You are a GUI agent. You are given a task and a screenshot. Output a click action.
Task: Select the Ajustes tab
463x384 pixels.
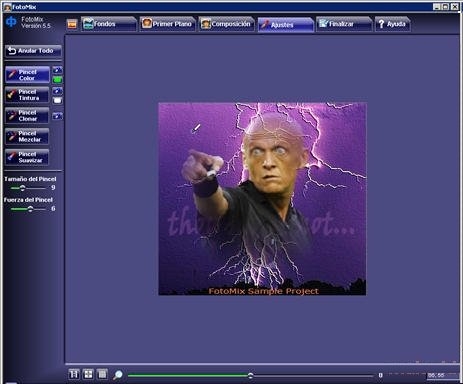point(286,25)
